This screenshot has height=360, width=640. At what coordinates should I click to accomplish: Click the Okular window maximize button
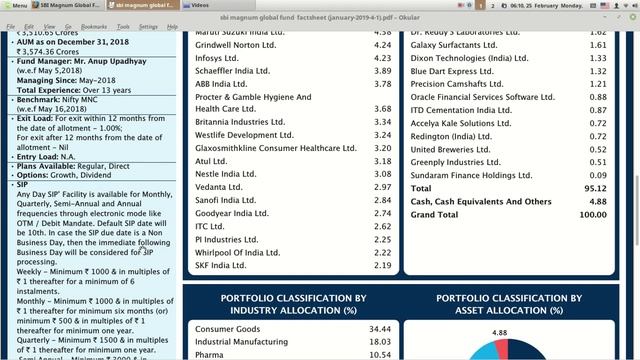(x=619, y=17)
